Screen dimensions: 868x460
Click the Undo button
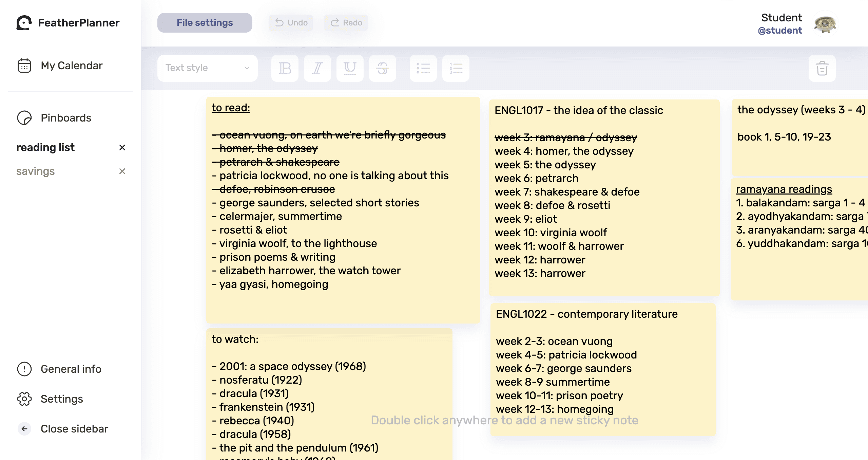[x=291, y=22]
